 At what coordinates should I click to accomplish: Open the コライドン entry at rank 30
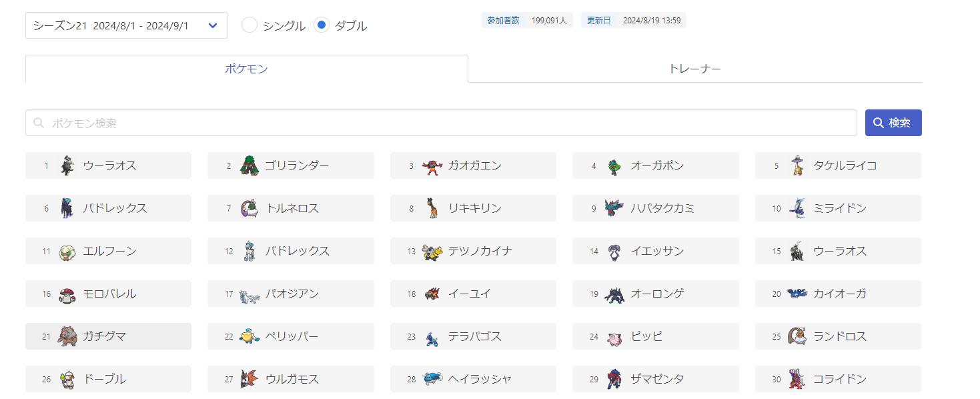pyautogui.click(x=838, y=379)
